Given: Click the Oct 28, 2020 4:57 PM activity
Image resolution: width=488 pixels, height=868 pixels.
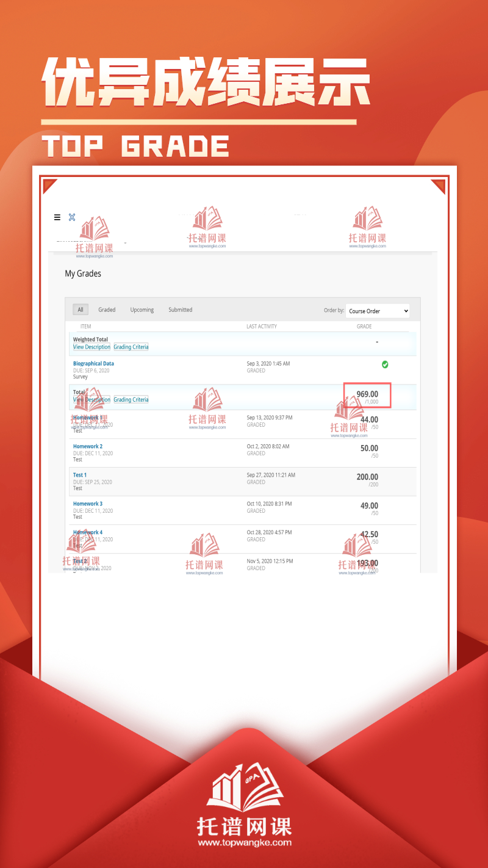Looking at the screenshot, I should [270, 532].
